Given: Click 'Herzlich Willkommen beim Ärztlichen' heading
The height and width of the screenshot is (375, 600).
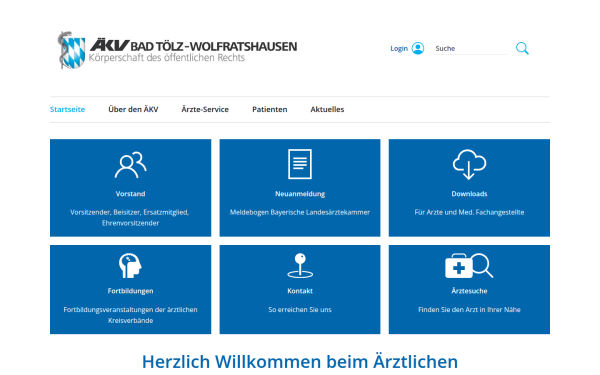Looking at the screenshot, I should coord(300,362).
